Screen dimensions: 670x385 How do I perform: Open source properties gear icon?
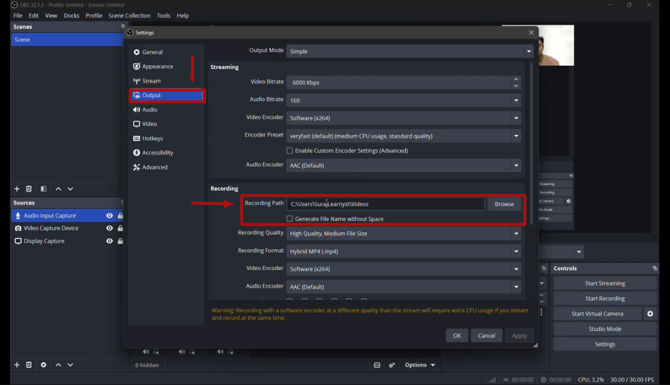(x=43, y=365)
